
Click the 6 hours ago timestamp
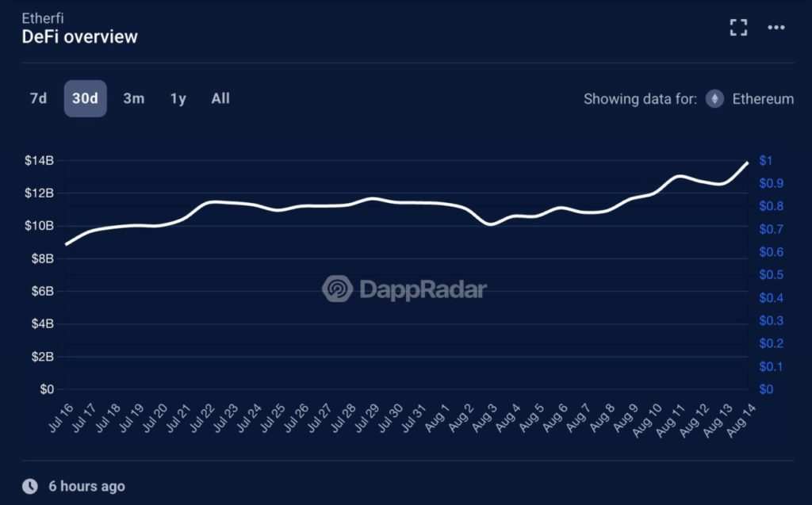pyautogui.click(x=86, y=486)
